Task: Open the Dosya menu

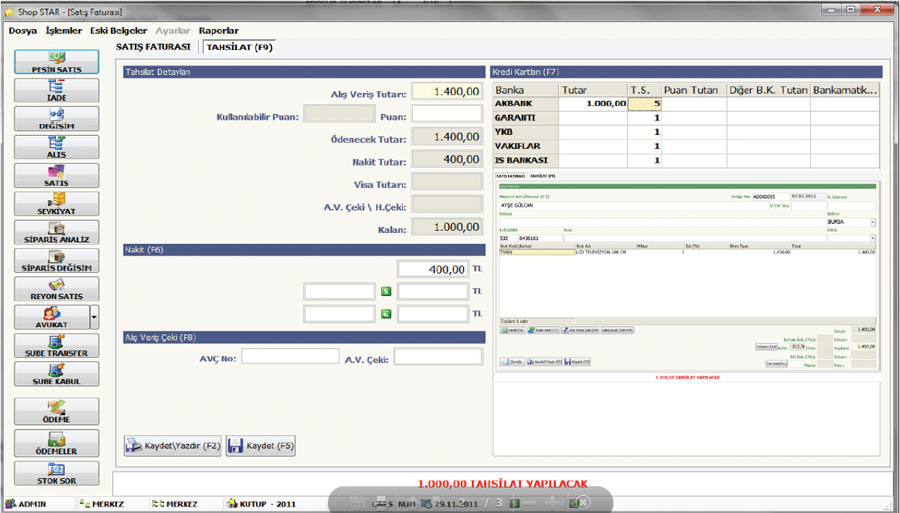Action: point(23,31)
